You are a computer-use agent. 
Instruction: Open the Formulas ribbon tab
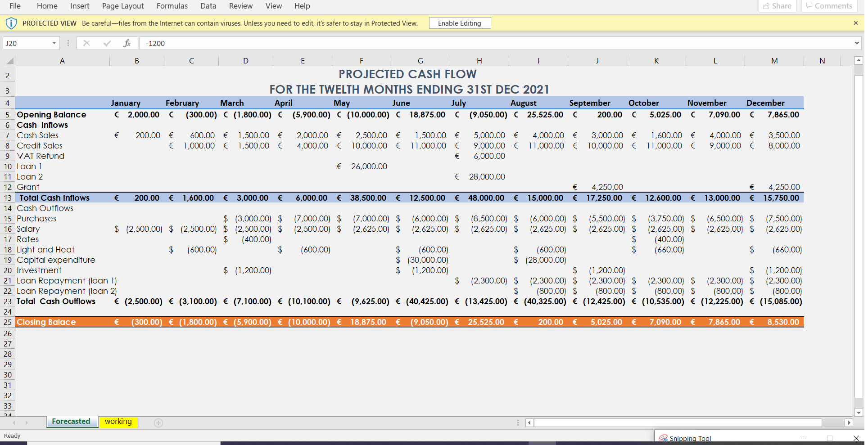[x=172, y=6]
